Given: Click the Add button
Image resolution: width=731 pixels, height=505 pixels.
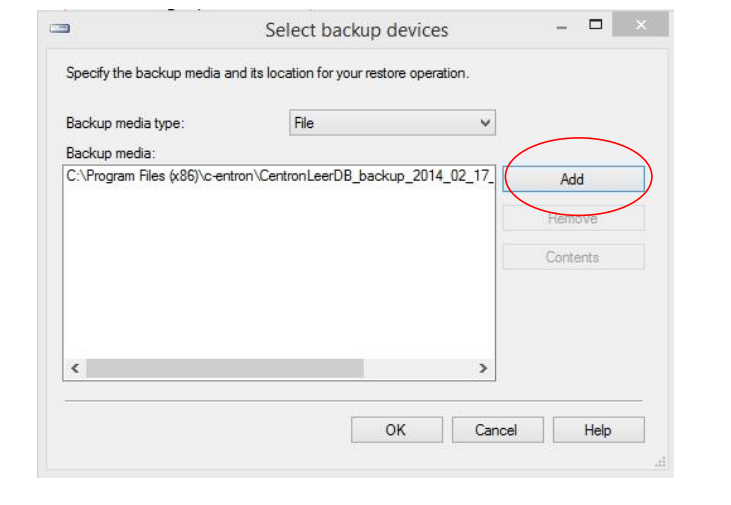Looking at the screenshot, I should click(x=572, y=179).
